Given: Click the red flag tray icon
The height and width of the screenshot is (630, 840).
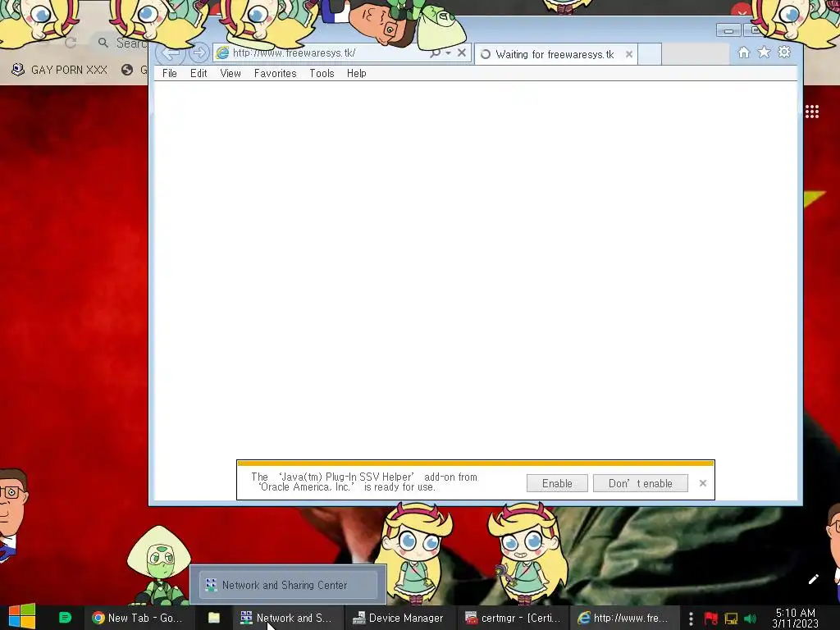Looking at the screenshot, I should coord(711,619).
